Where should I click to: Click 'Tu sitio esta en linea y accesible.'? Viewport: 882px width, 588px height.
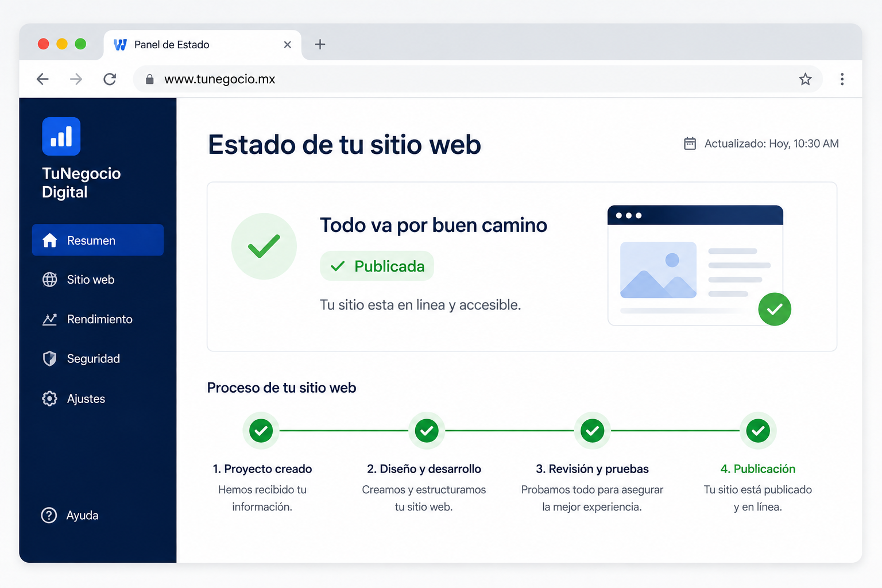coord(420,305)
